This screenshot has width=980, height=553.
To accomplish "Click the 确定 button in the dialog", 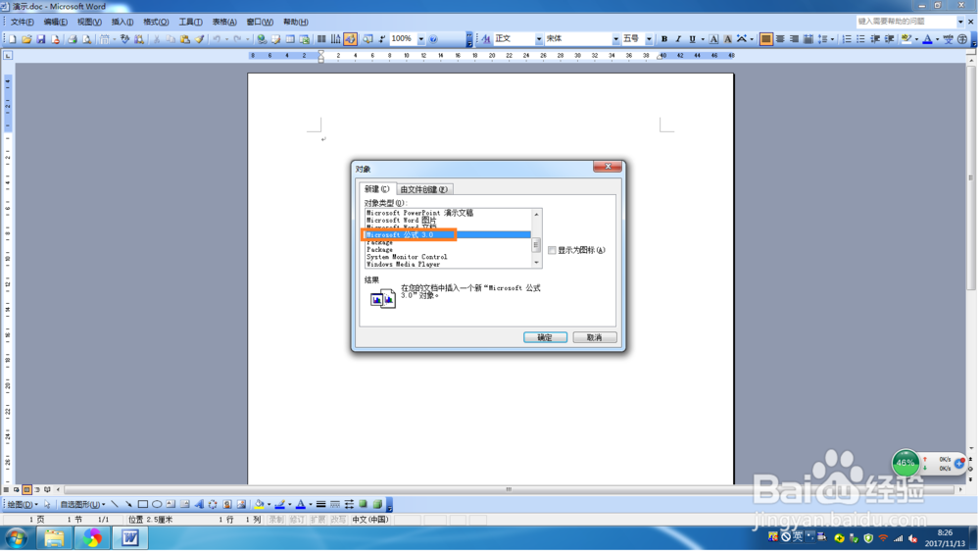I will pyautogui.click(x=545, y=338).
